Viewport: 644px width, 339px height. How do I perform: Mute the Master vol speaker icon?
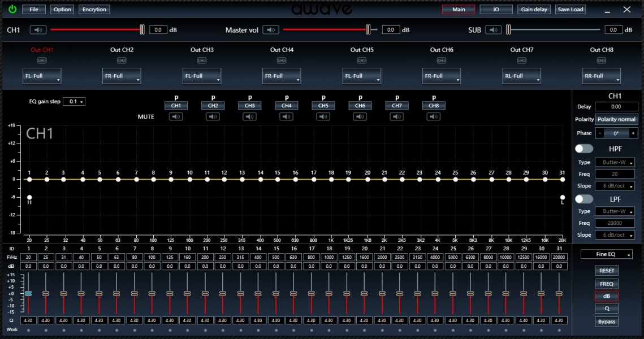pos(271,30)
